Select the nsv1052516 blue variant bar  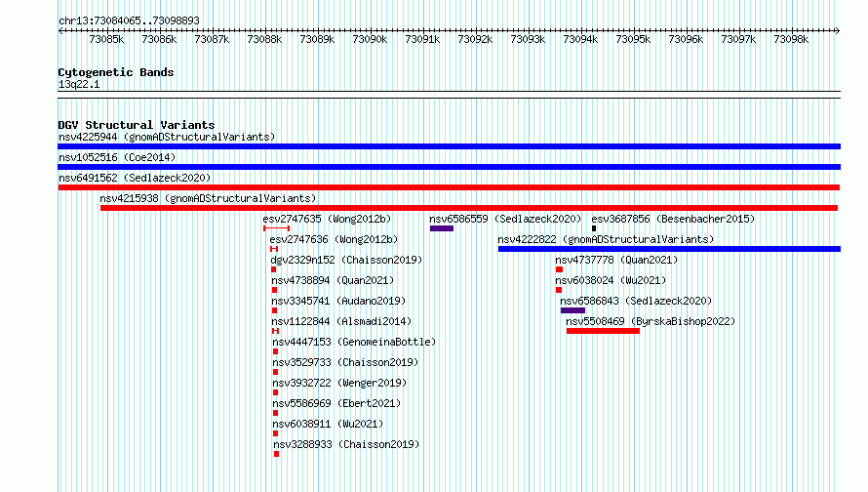[x=449, y=167]
